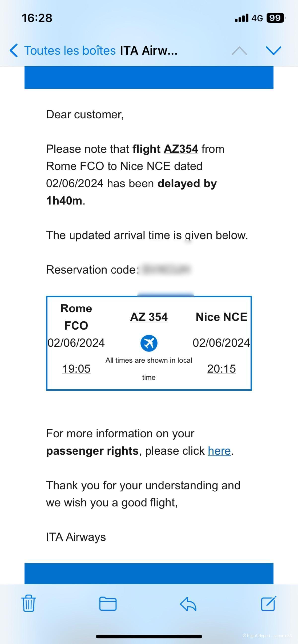Tap the cellular signal bars
Viewport: 298px width, 644px height.
click(242, 18)
